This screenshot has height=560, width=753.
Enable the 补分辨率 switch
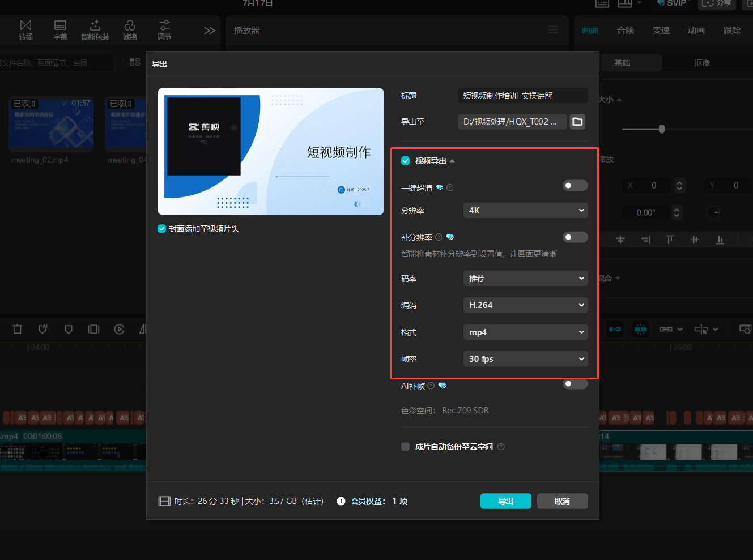[575, 237]
